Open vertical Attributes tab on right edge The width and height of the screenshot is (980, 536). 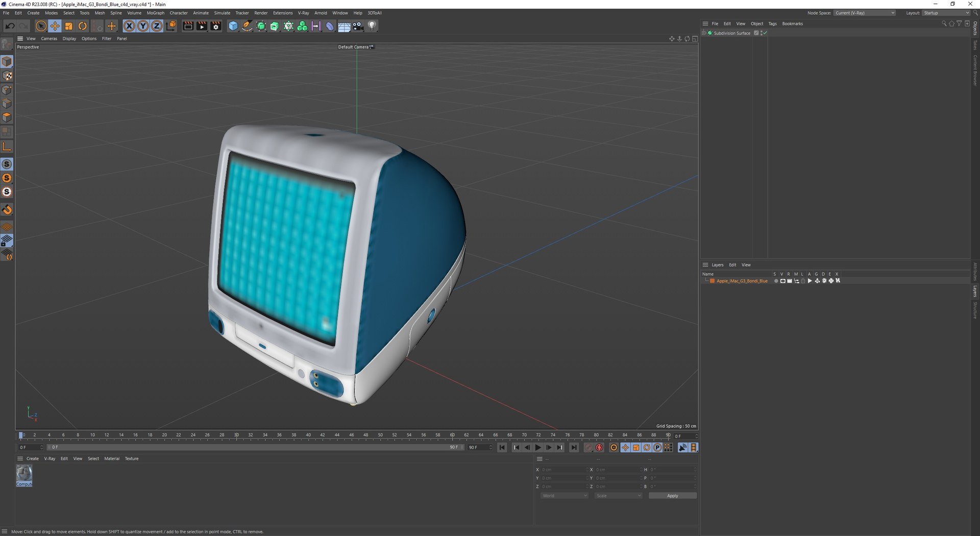click(x=975, y=272)
